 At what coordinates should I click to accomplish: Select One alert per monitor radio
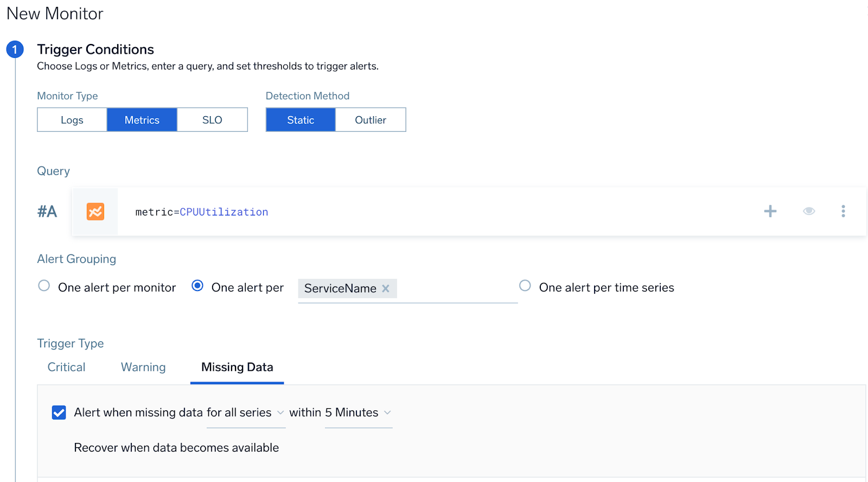44,286
